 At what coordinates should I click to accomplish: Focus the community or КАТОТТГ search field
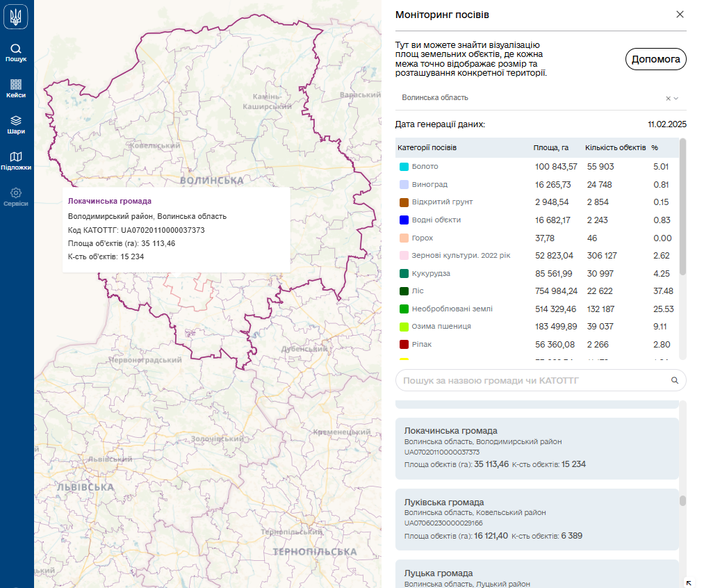(541, 380)
